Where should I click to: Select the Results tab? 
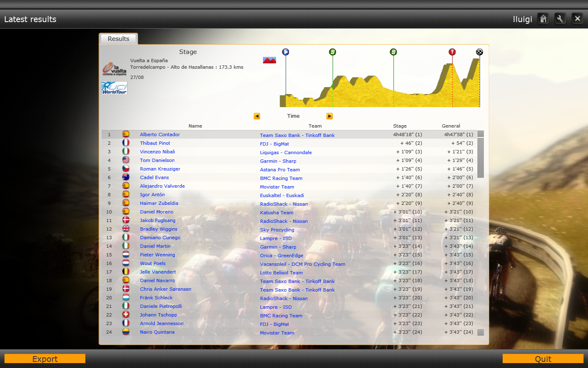point(118,39)
